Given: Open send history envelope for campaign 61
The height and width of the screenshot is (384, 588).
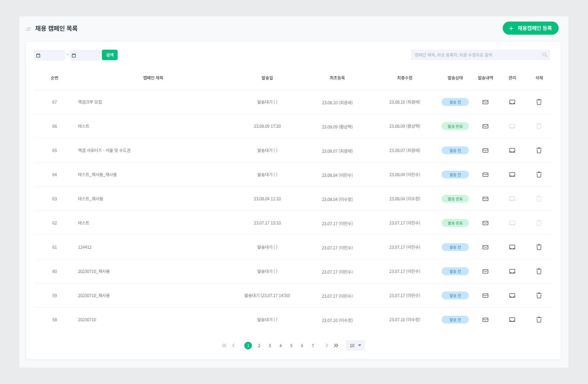Looking at the screenshot, I should [x=485, y=247].
